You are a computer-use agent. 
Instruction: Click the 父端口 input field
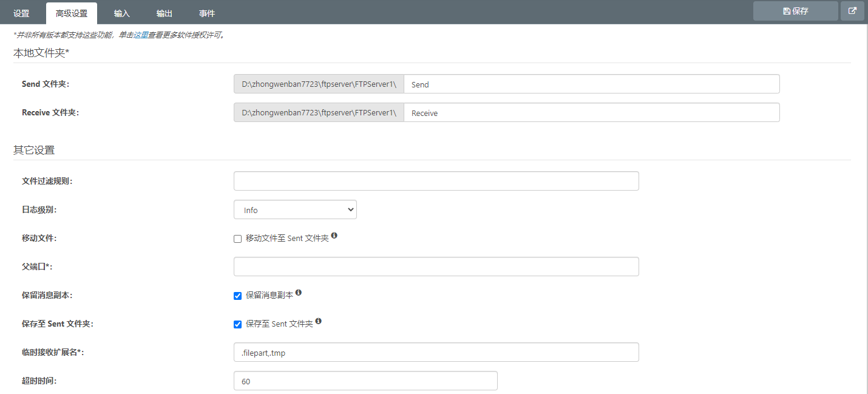pos(436,267)
